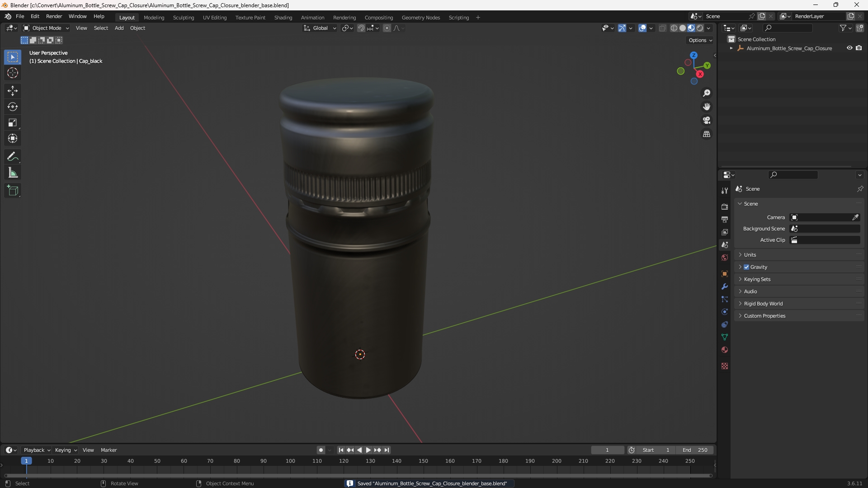The width and height of the screenshot is (868, 488).
Task: Click the Camera field in Scene panel
Action: point(825,217)
